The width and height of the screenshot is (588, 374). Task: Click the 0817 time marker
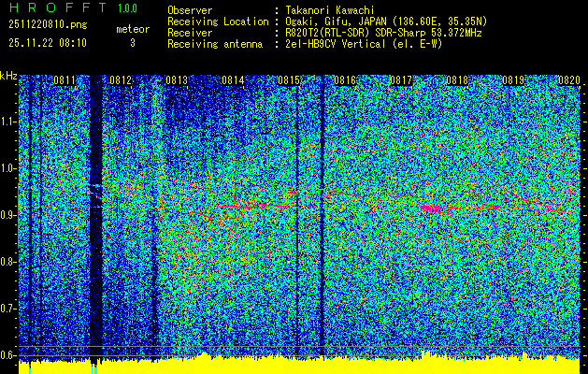[401, 80]
